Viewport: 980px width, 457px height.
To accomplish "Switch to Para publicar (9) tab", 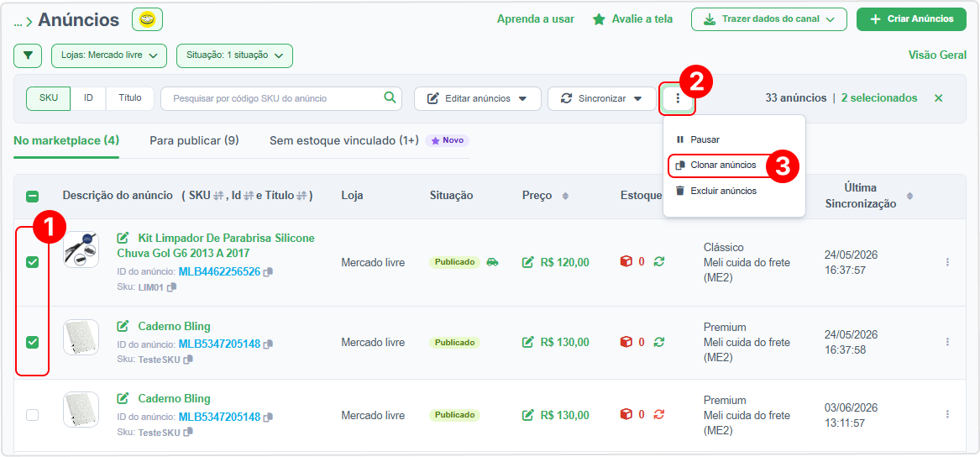I will 194,140.
